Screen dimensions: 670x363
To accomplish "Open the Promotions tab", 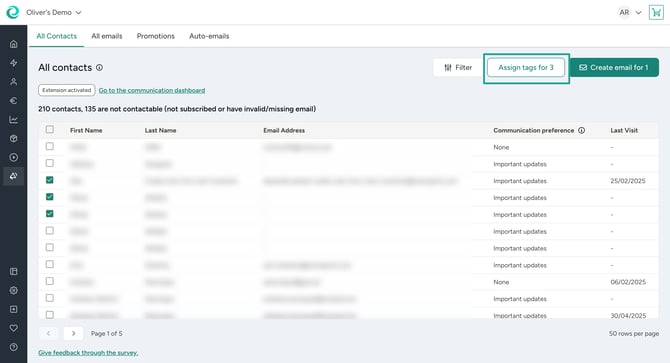I will pyautogui.click(x=156, y=36).
